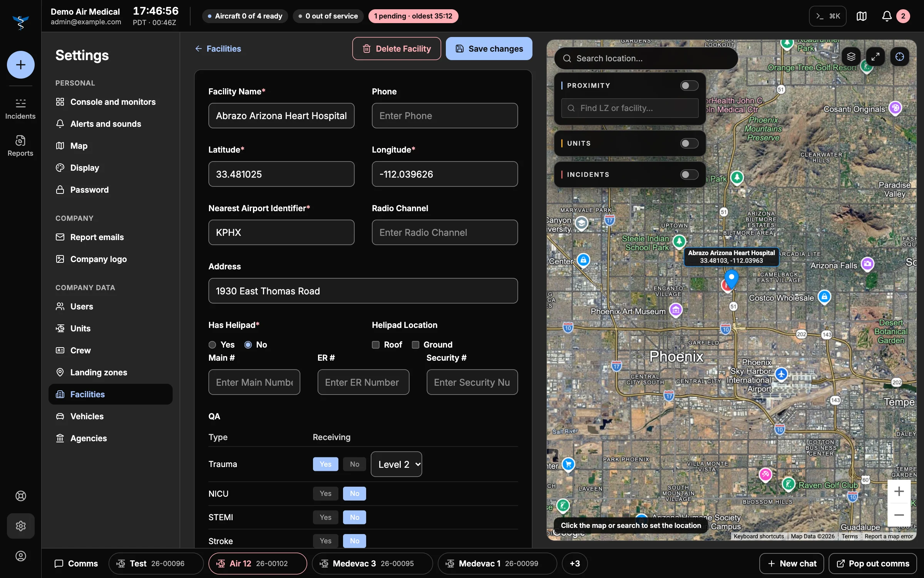Zoom in on the map
The image size is (924, 578).
pos(899,491)
